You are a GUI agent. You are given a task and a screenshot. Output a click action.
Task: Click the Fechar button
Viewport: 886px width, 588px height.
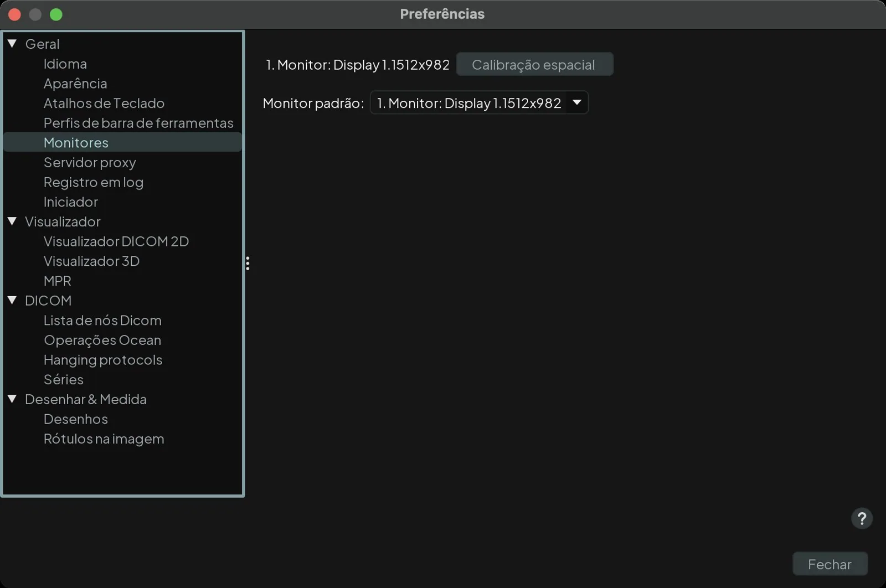(830, 564)
